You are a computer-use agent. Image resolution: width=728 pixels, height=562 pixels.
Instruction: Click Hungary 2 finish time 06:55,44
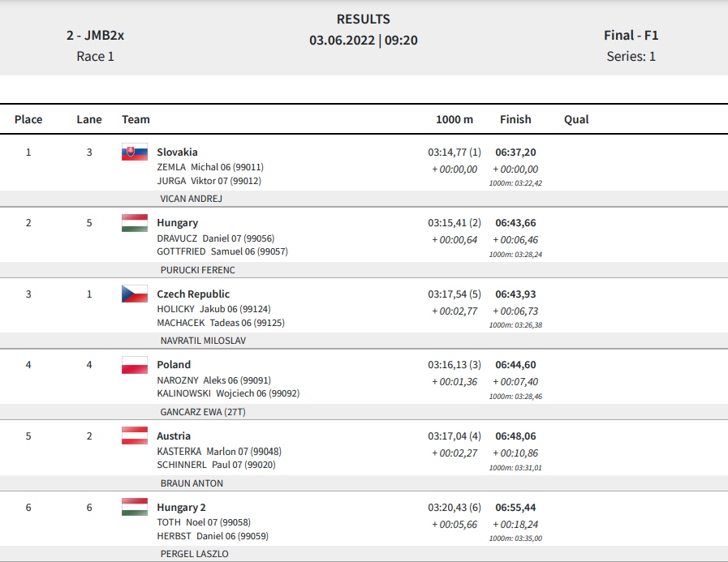click(515, 507)
